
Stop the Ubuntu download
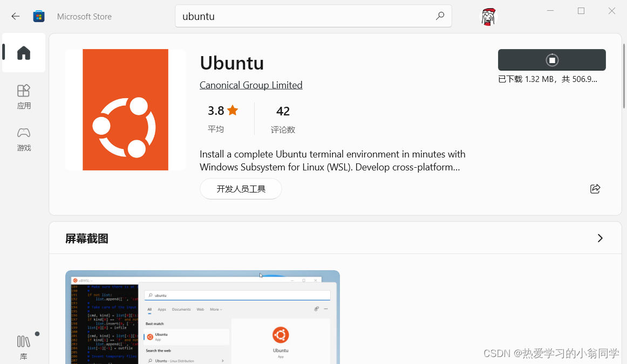[x=552, y=60]
